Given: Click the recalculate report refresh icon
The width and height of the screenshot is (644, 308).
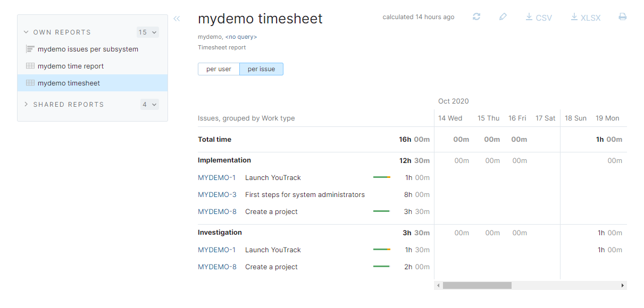Looking at the screenshot, I should (476, 17).
